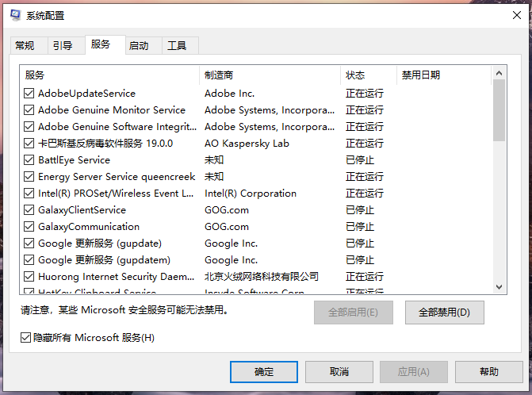Click the services list scrollbar thumb
Image resolution: width=532 pixels, height=395 pixels.
coord(499,110)
